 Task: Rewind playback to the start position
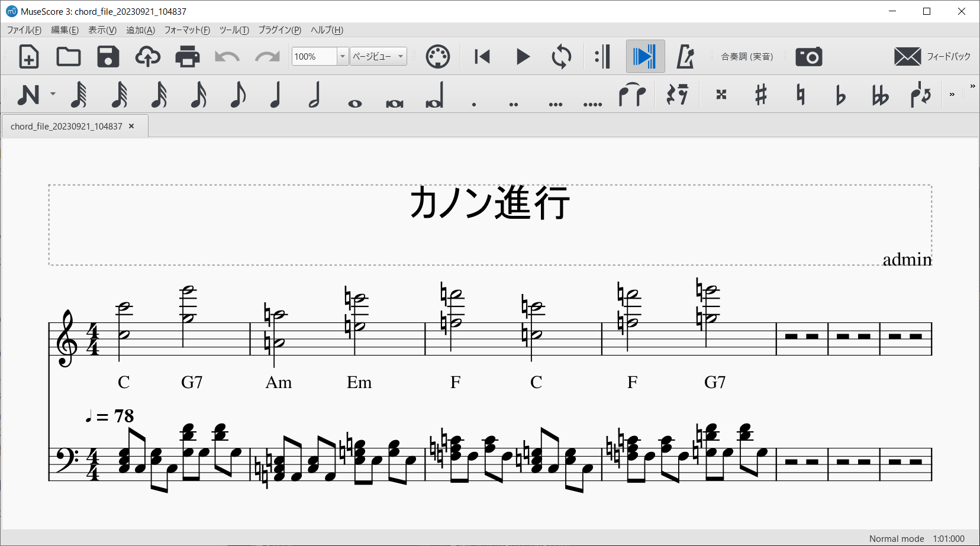click(482, 57)
